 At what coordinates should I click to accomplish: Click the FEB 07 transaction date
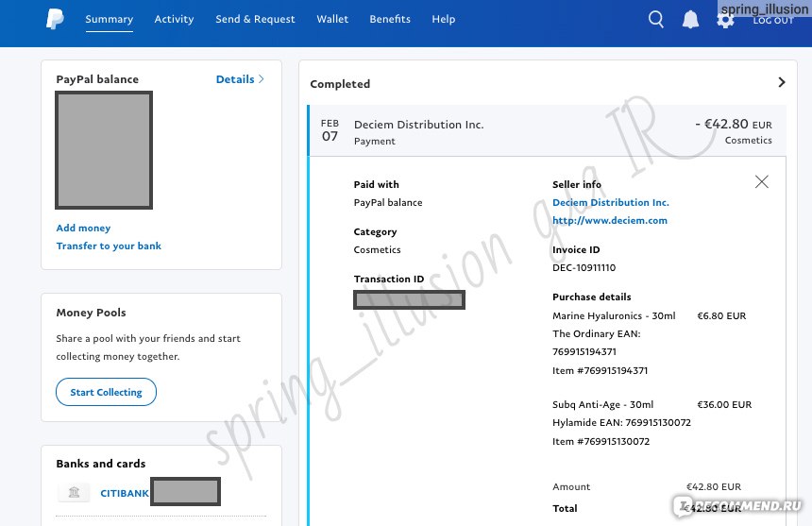330,130
